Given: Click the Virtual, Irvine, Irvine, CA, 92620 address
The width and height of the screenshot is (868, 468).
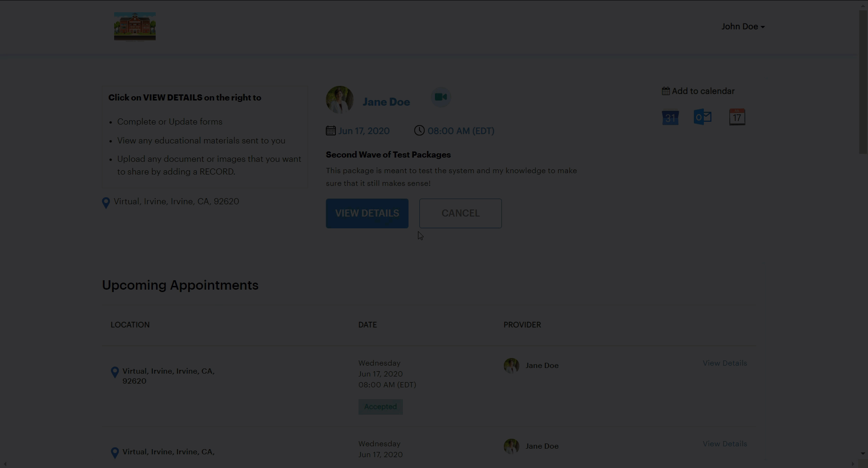Looking at the screenshot, I should click(x=176, y=201).
